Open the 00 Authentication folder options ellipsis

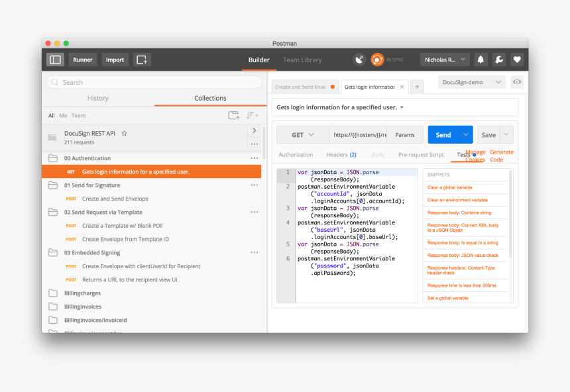tap(254, 158)
